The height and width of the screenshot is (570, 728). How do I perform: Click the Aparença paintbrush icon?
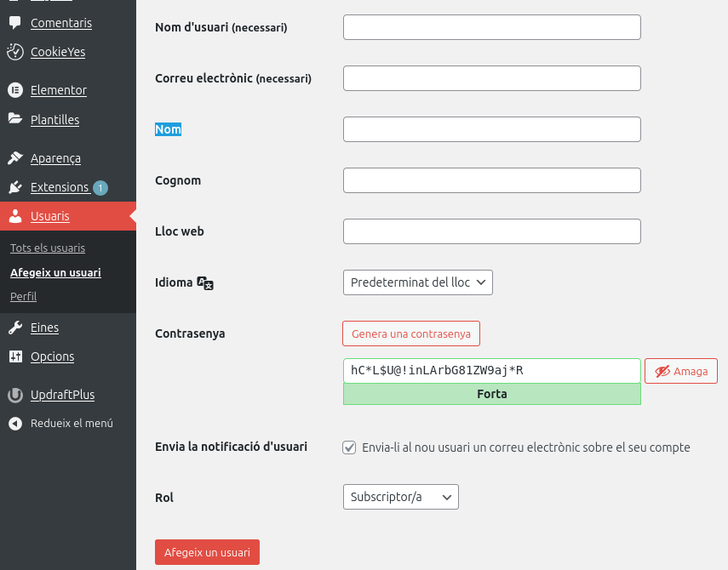[14, 158]
